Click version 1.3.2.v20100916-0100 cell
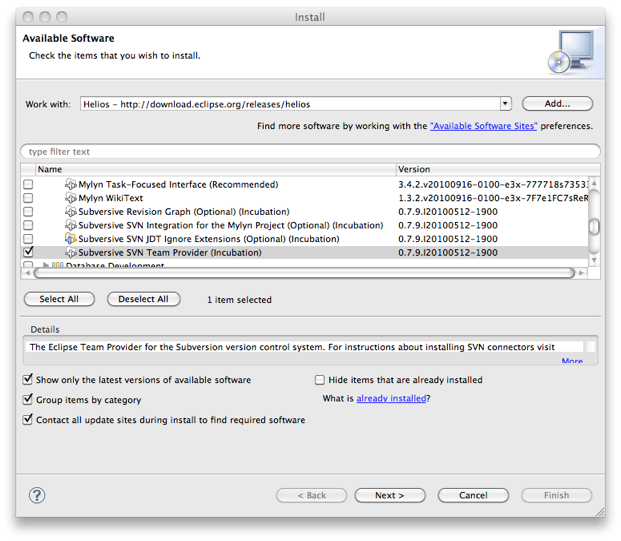Screen dimensions: 621x541 point(493,198)
